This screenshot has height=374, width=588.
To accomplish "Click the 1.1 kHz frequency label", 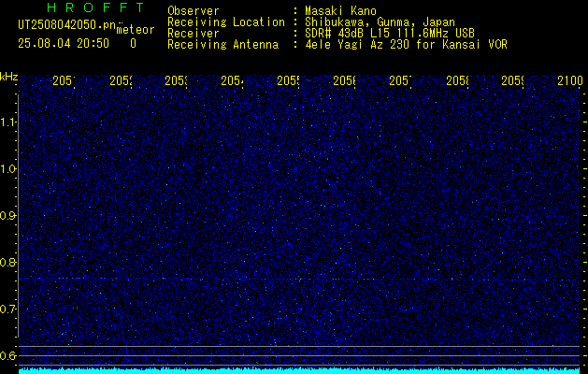I will [x=8, y=122].
